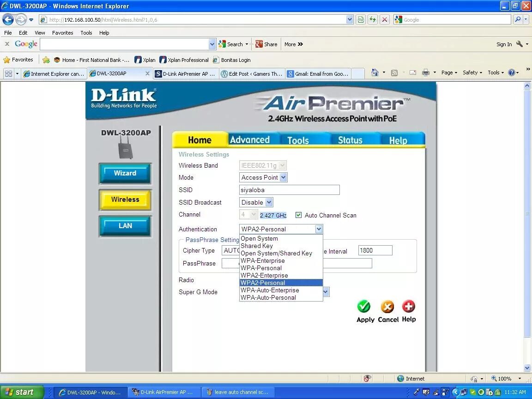Image resolution: width=532 pixels, height=399 pixels.
Task: Switch to the Tools tab in AirPremier
Action: click(x=298, y=140)
